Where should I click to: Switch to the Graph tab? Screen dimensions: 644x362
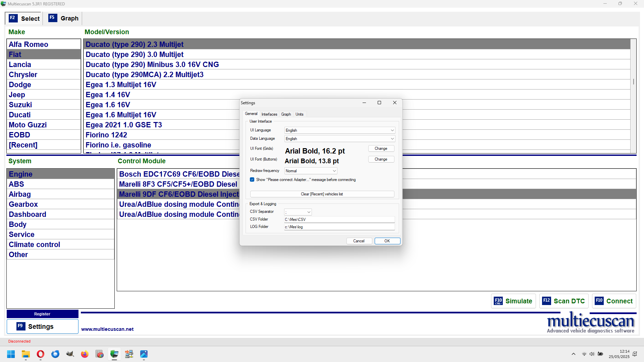pyautogui.click(x=63, y=18)
